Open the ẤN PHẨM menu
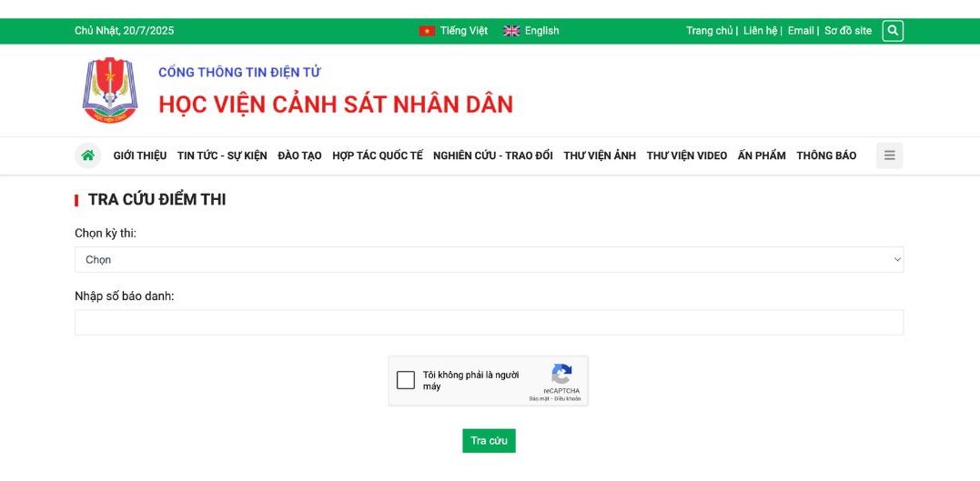This screenshot has width=980, height=481. [762, 155]
